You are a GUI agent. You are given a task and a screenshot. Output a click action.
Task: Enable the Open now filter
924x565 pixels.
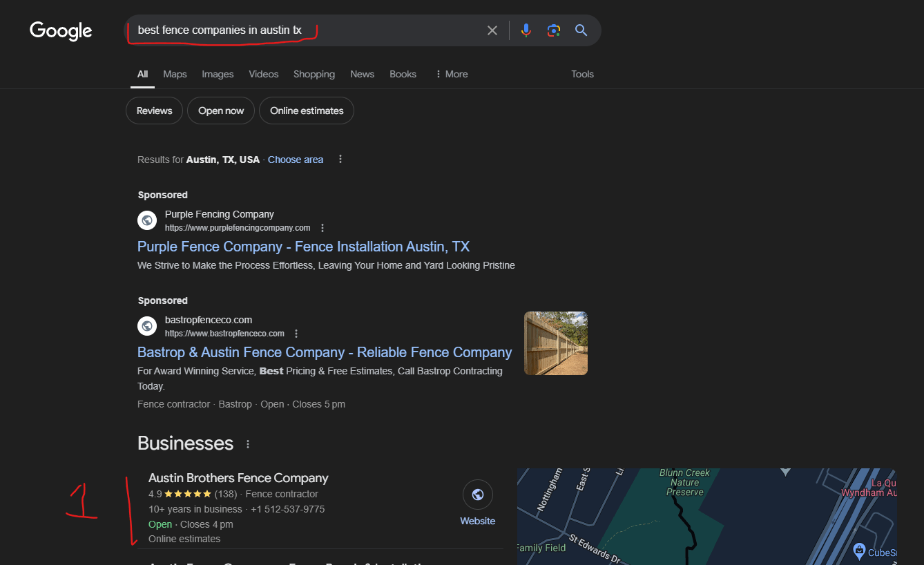tap(221, 111)
